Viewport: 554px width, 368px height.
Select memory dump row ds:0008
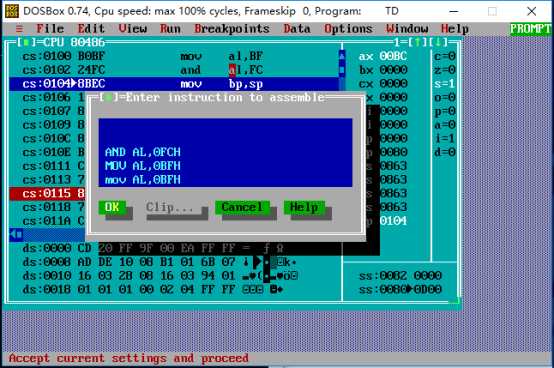[160, 262]
